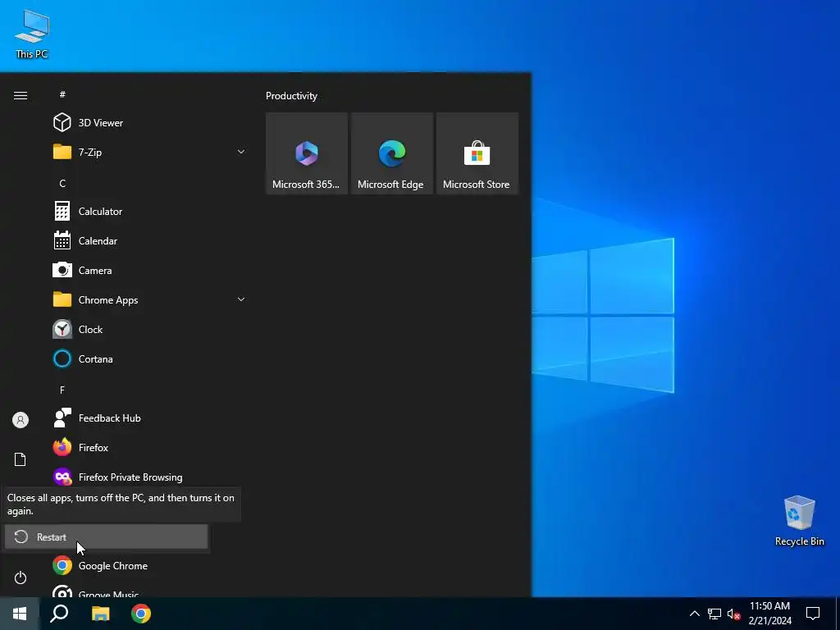The height and width of the screenshot is (630, 840).
Task: Open the Documents icon in Start sidebar
Action: tap(21, 459)
